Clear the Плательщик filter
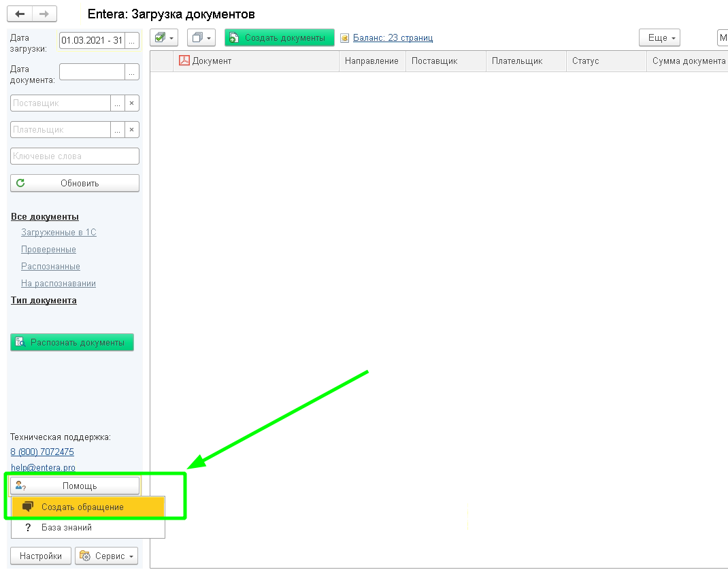728x572 pixels. pyautogui.click(x=132, y=129)
